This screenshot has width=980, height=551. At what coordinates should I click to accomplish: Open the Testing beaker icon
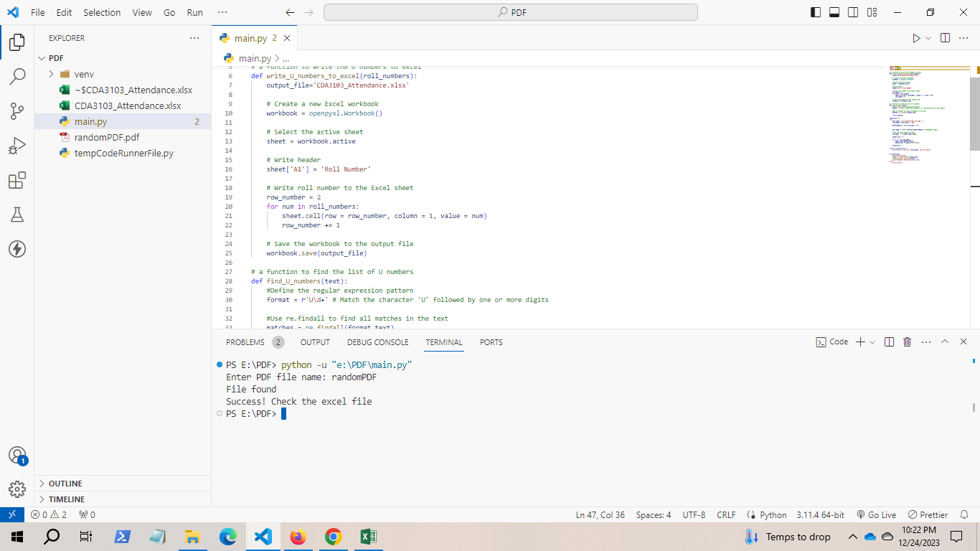(x=17, y=215)
